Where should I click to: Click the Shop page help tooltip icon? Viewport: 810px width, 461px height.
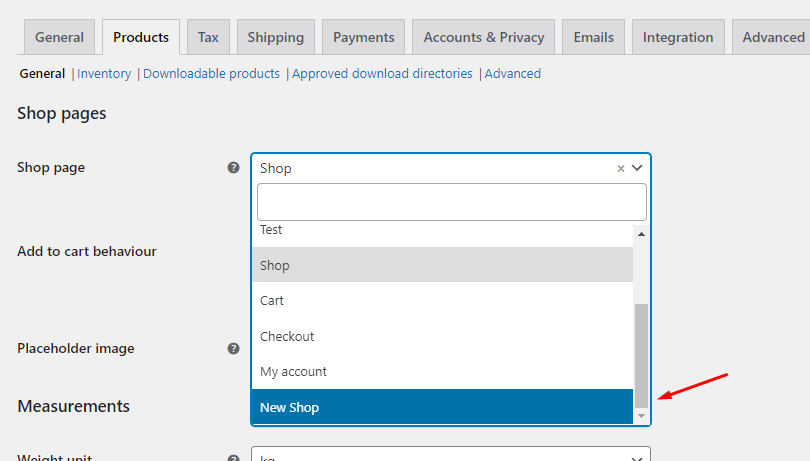click(x=233, y=167)
